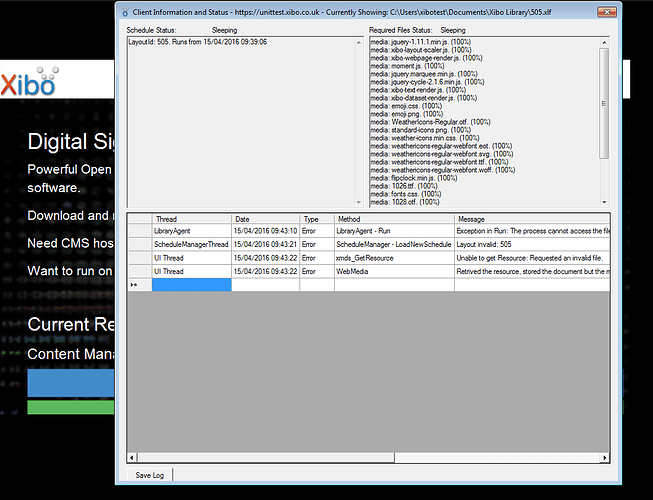Select the LibraryAgent thread cell
Image resolution: width=653 pixels, height=500 pixels.
192,231
